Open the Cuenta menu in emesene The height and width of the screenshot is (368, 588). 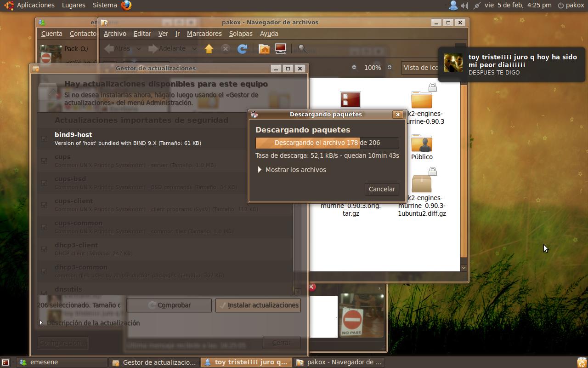[52, 34]
